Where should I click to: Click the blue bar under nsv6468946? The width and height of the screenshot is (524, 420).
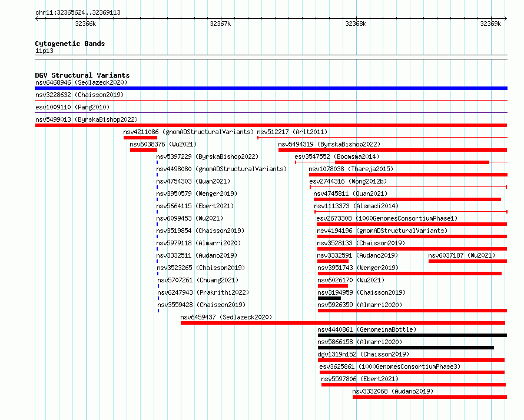[271, 88]
